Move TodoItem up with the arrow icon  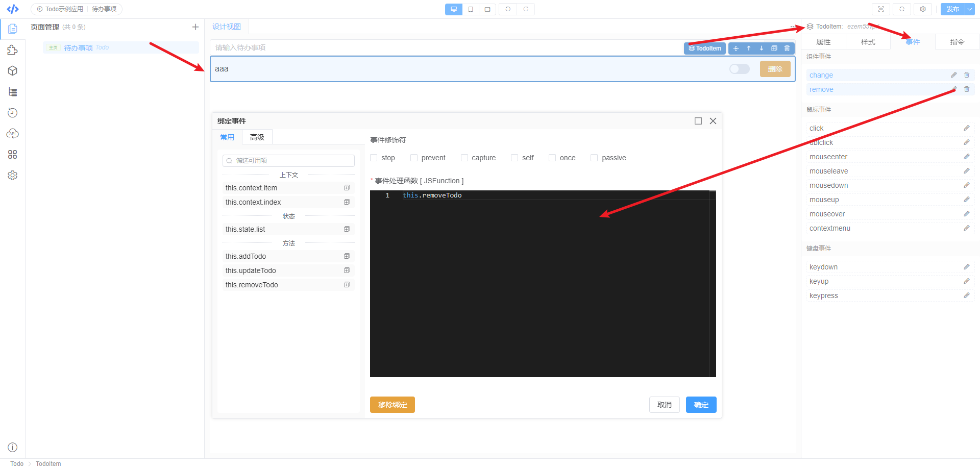click(x=749, y=48)
